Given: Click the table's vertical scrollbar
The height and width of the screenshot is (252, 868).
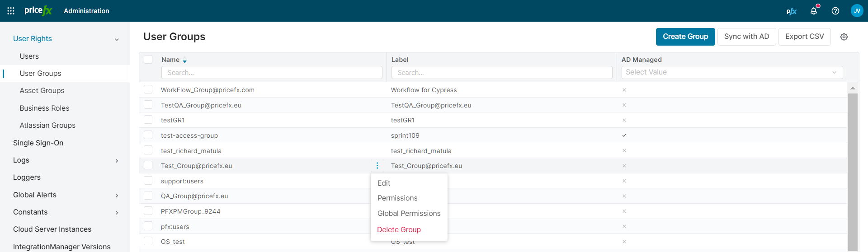Looking at the screenshot, I should [x=853, y=172].
